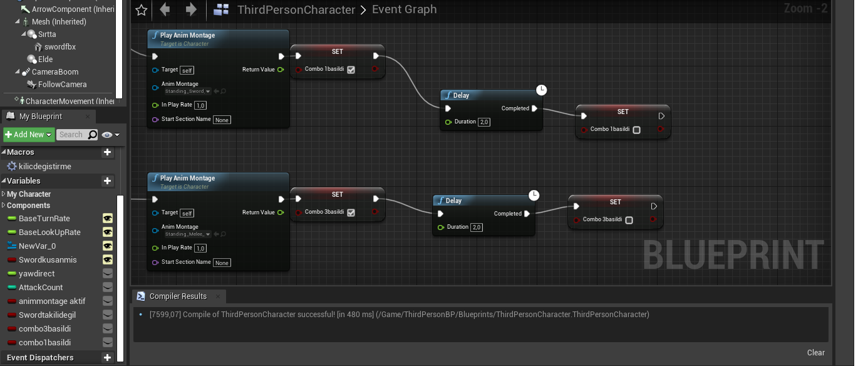Click the blueprint graph icon beside ThirdPersonCharacter
Image resolution: width=868 pixels, height=366 pixels.
coord(221,9)
